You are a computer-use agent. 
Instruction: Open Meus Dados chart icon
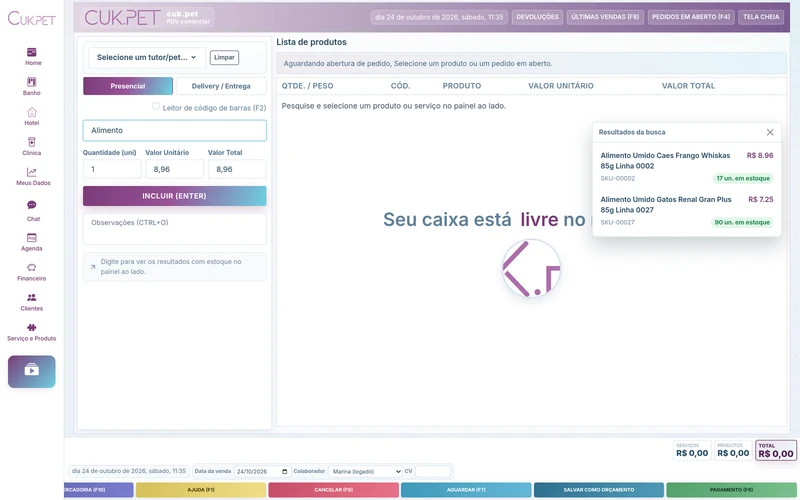click(32, 172)
